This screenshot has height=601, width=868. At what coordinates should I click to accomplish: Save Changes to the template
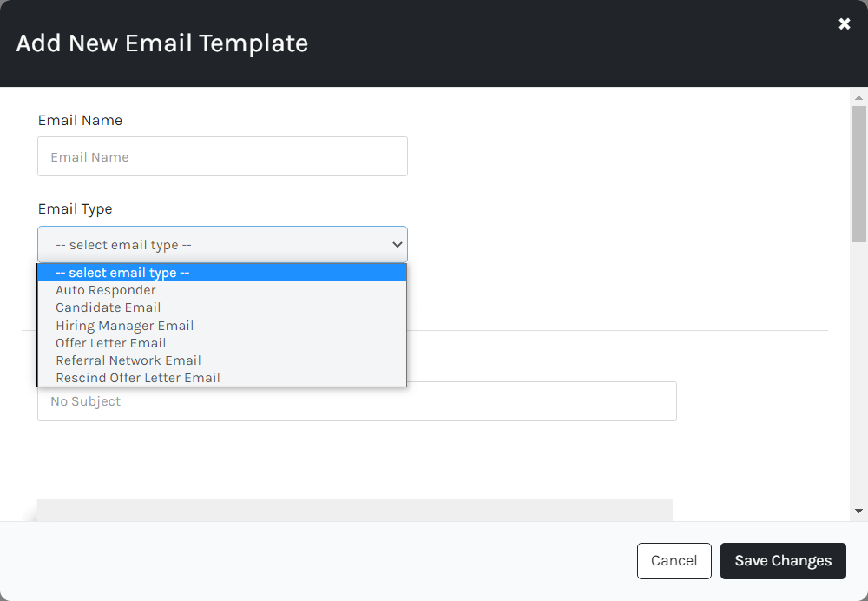(783, 560)
